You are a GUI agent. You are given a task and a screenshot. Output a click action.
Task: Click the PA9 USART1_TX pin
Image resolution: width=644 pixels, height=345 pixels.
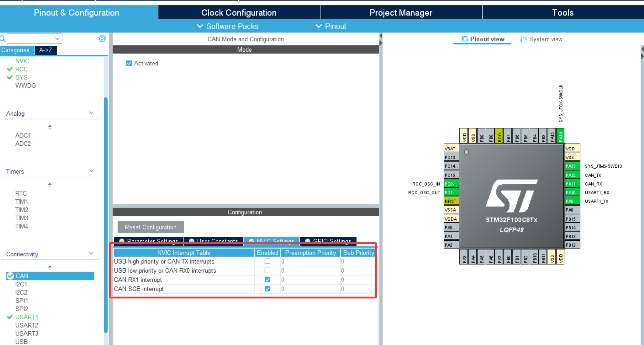[x=572, y=201]
